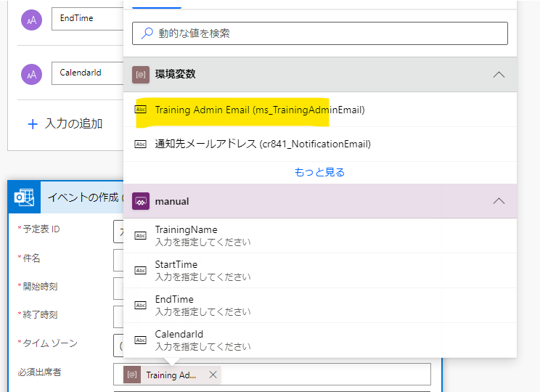Collapse the manual section chevron
Image resolution: width=540 pixels, height=392 pixels.
coord(499,201)
